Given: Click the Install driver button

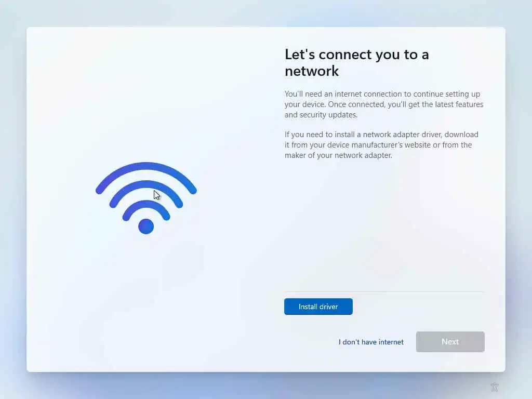Looking at the screenshot, I should [x=318, y=307].
